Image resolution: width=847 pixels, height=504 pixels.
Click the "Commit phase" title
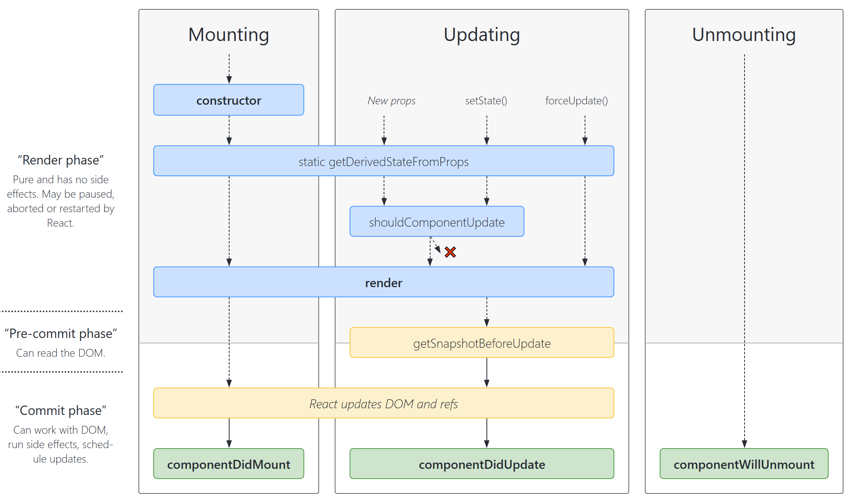click(61, 411)
